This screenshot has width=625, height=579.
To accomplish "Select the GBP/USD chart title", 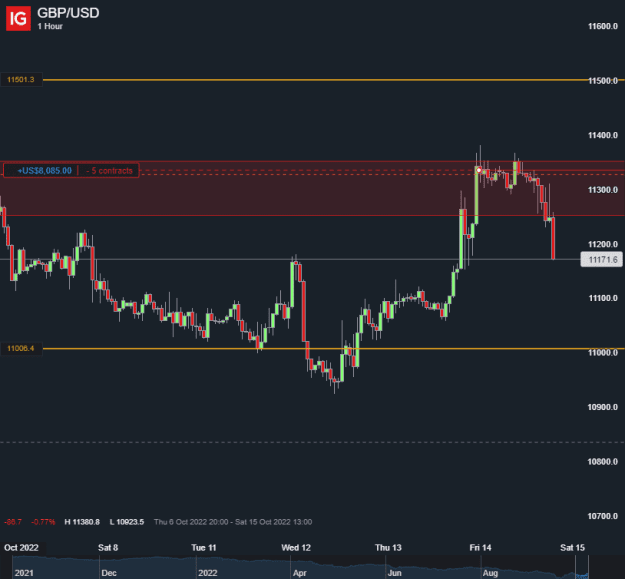I will pyautogui.click(x=68, y=13).
